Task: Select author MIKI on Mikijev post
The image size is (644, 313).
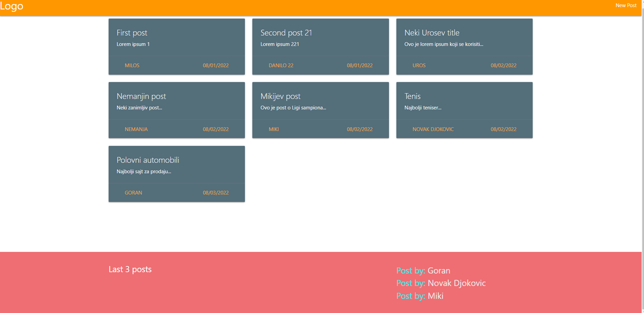Action: point(274,129)
